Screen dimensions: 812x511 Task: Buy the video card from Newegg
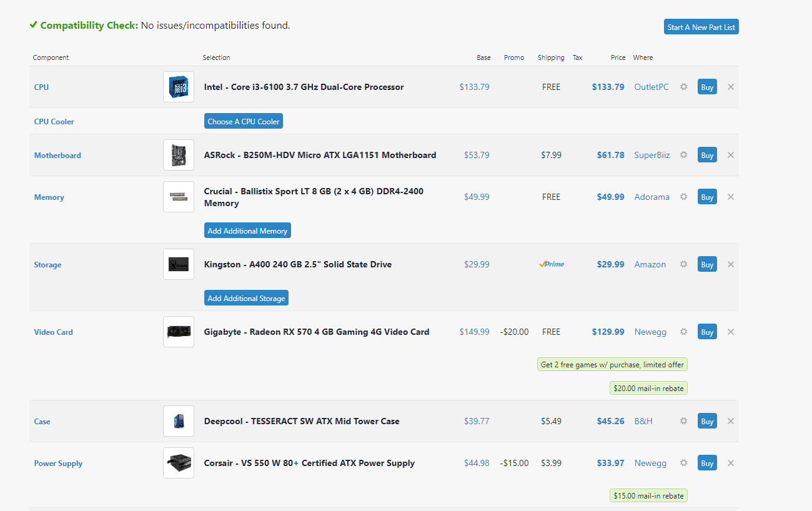[707, 332]
